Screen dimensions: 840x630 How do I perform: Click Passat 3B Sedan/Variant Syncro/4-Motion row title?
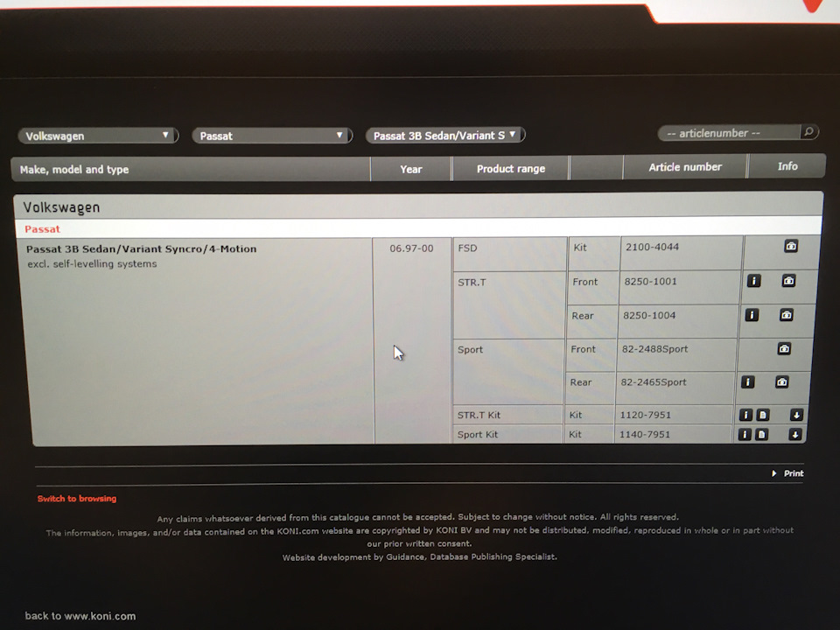142,249
